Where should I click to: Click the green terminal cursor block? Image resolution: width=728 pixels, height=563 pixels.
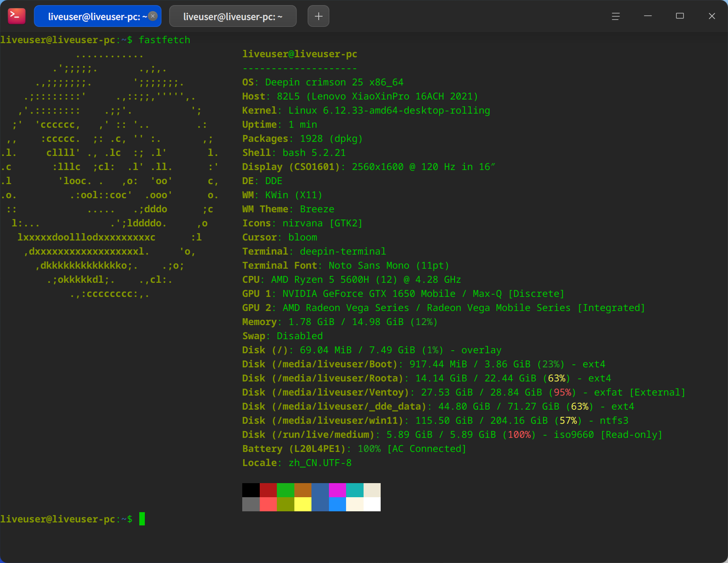tap(142, 519)
